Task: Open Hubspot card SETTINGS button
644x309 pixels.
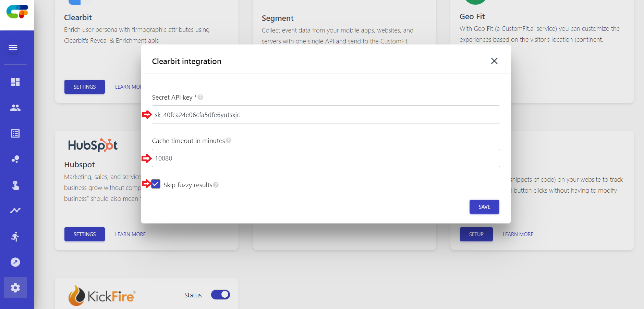Action: point(85,234)
